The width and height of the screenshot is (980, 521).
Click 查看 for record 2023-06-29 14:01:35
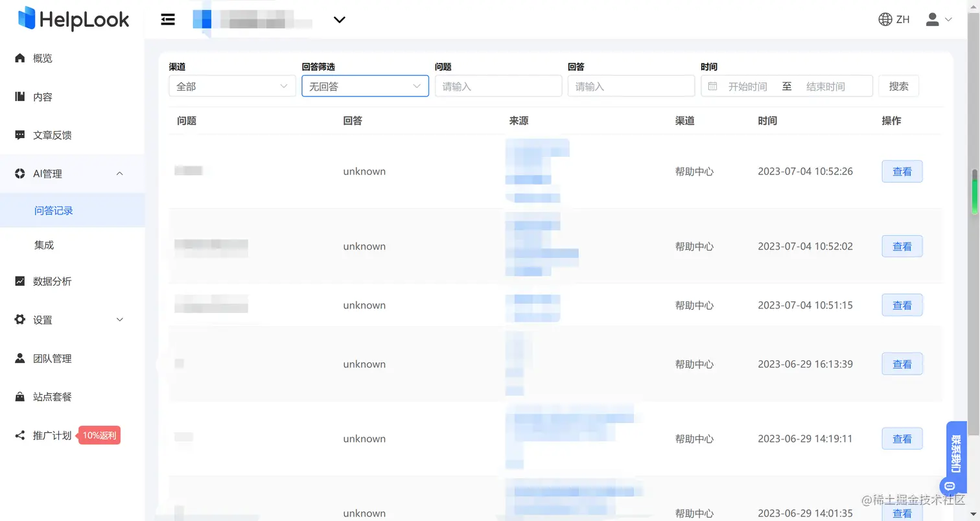click(902, 513)
